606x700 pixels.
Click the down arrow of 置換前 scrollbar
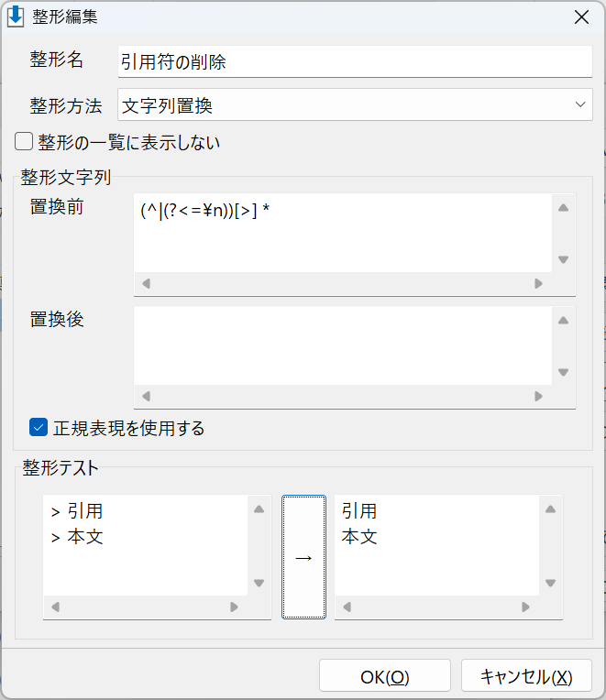click(563, 259)
